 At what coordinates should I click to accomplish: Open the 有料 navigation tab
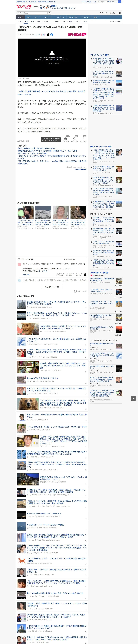click(95, 17)
